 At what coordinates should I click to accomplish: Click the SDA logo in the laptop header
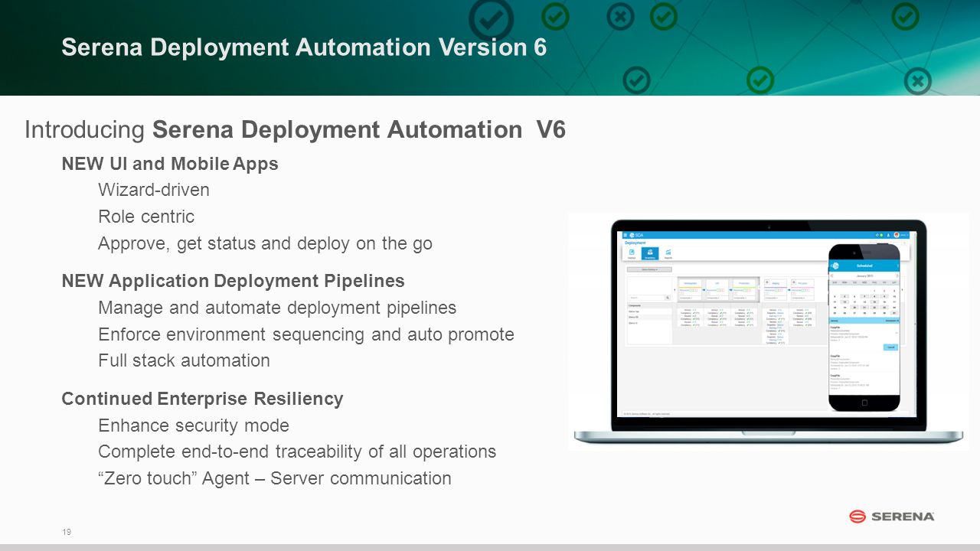(x=635, y=235)
